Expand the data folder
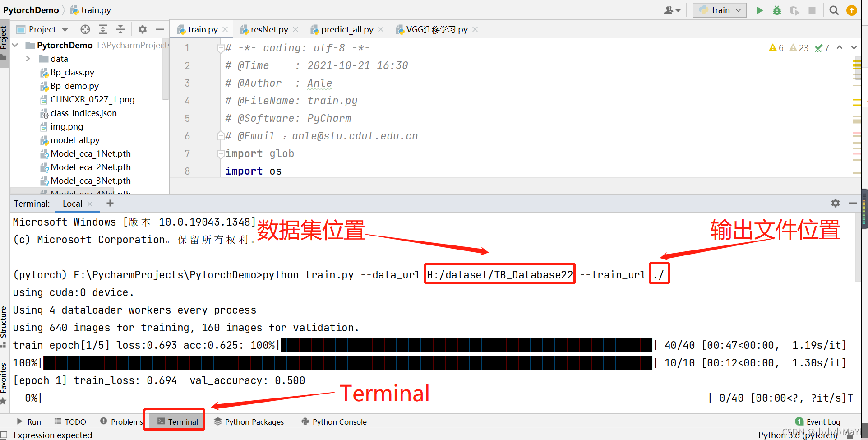Viewport: 868px width, 440px height. 28,59
